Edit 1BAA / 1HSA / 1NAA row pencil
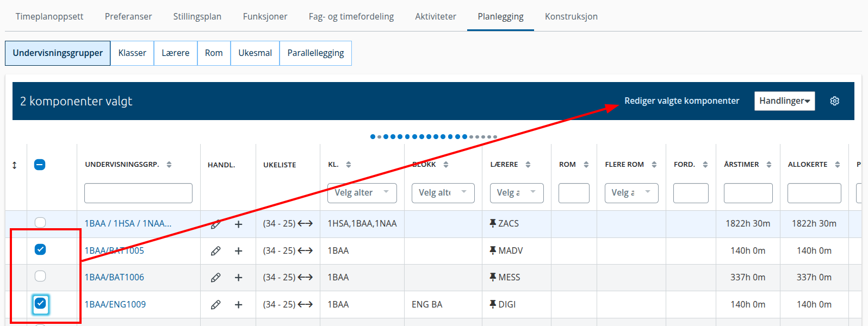The height and width of the screenshot is (326, 868). (216, 224)
